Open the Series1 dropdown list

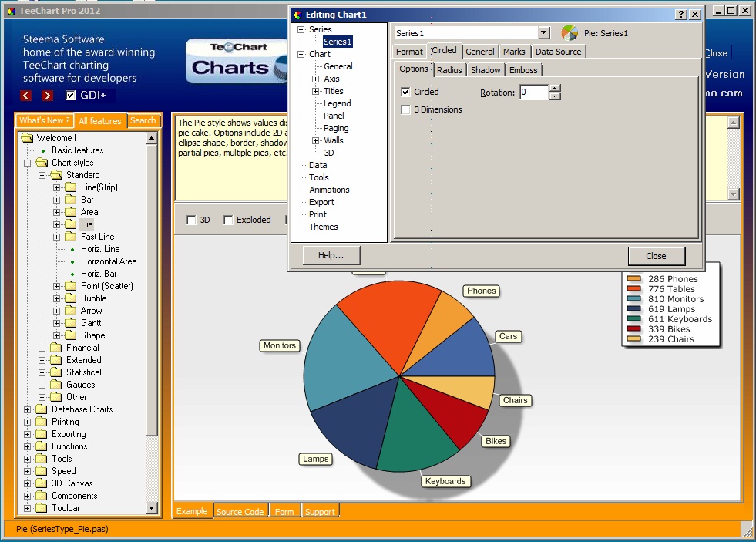544,33
